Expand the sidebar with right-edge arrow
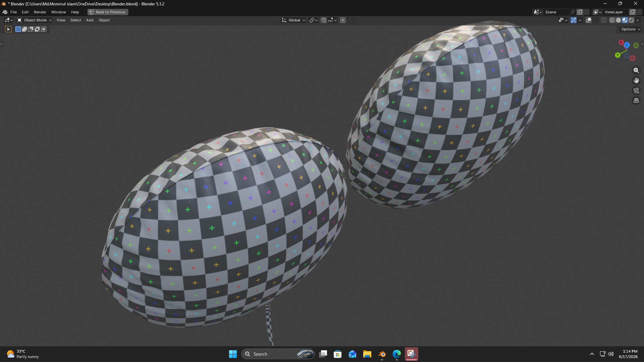Viewport: 644px width, 362px height. coord(642,44)
